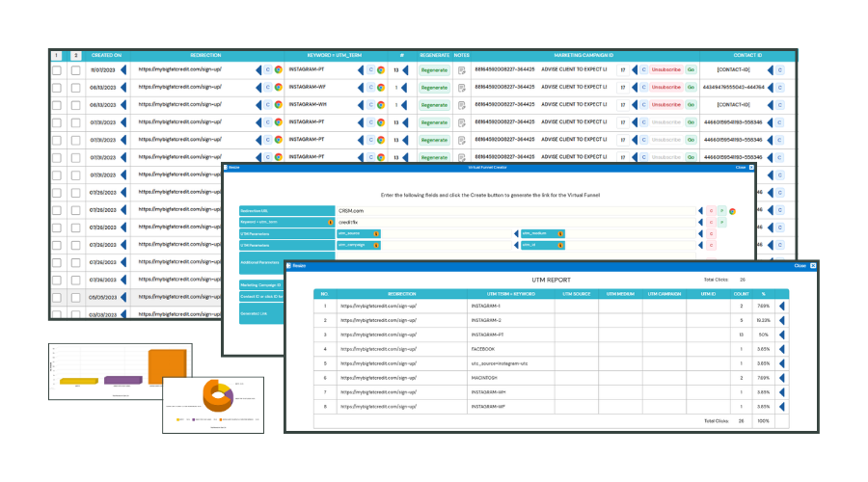This screenshot has height=482, width=868.
Task: Expand the blue arrow beside the 11/07/2023 date
Action: (123, 69)
